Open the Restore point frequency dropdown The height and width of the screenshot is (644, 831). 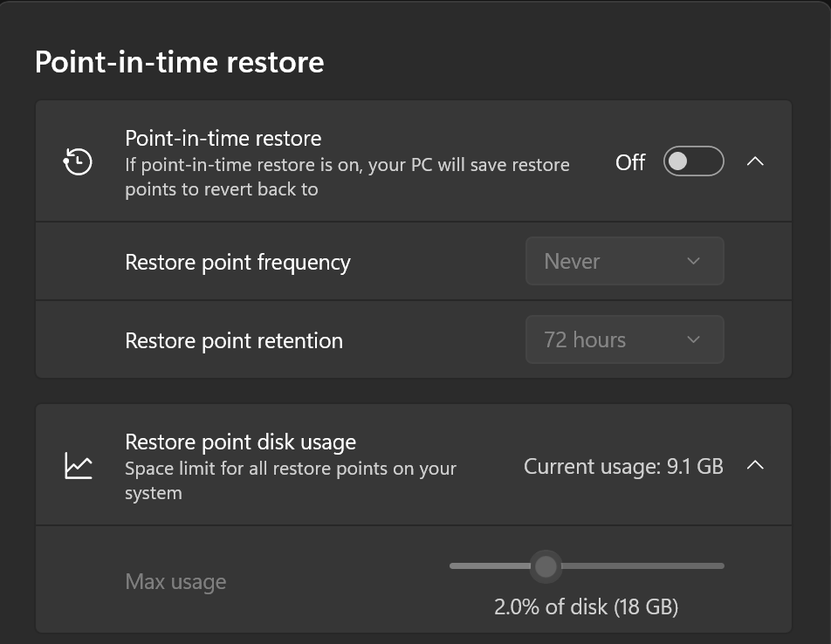(624, 261)
